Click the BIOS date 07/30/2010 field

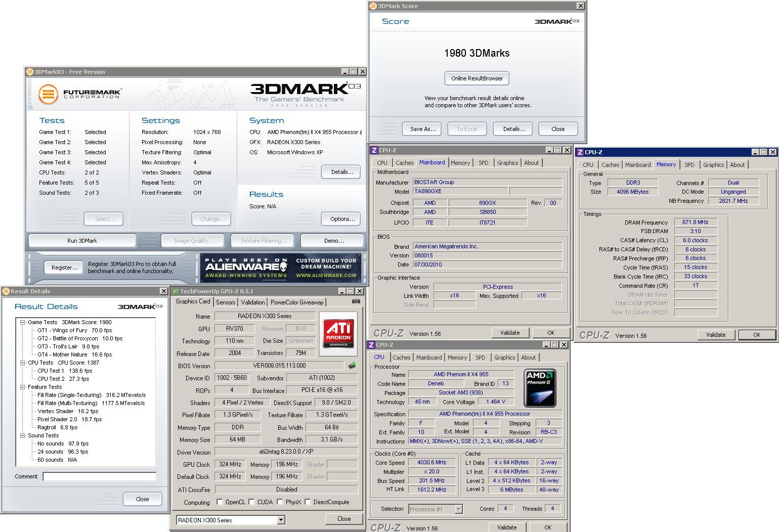[x=487, y=264]
